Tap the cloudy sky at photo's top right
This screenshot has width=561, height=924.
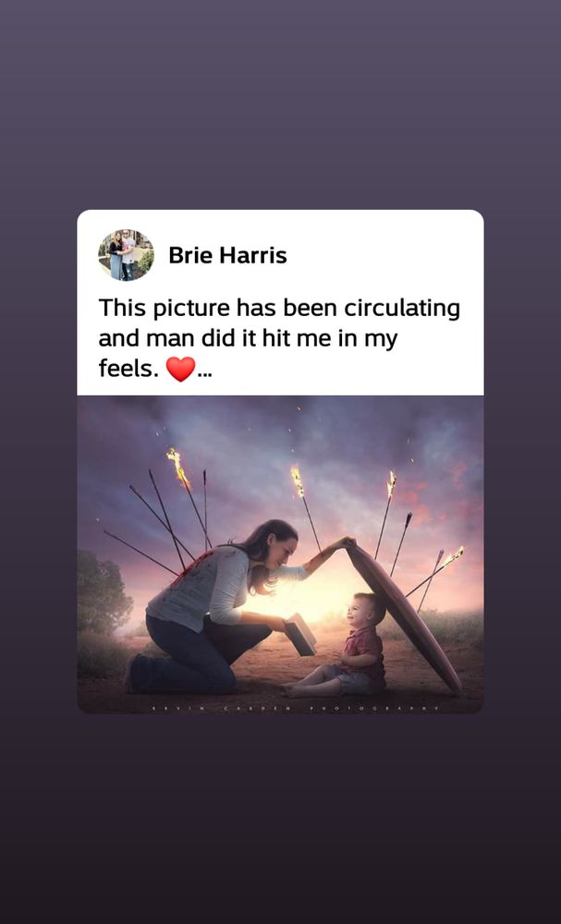[434, 434]
